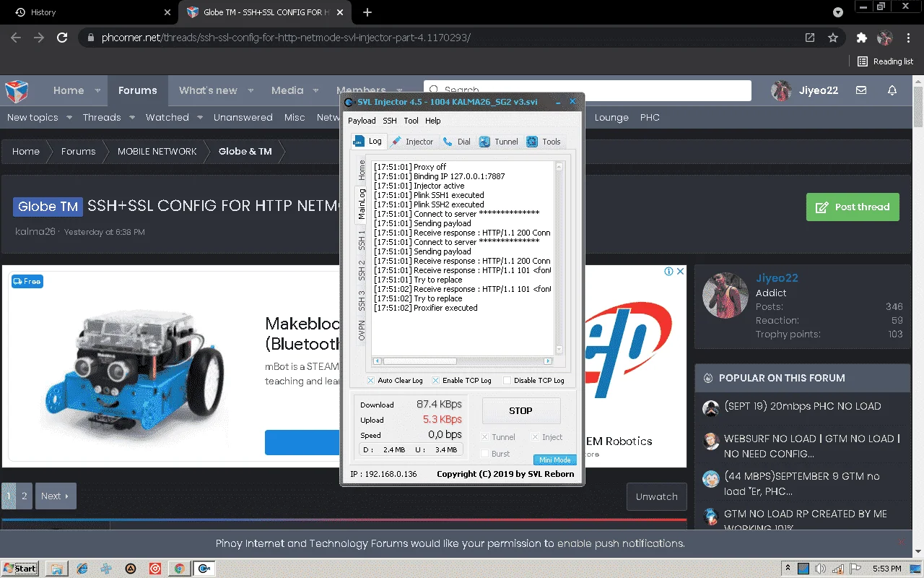924x578 pixels.
Task: Open the Chrome profile avatar
Action: [885, 38]
